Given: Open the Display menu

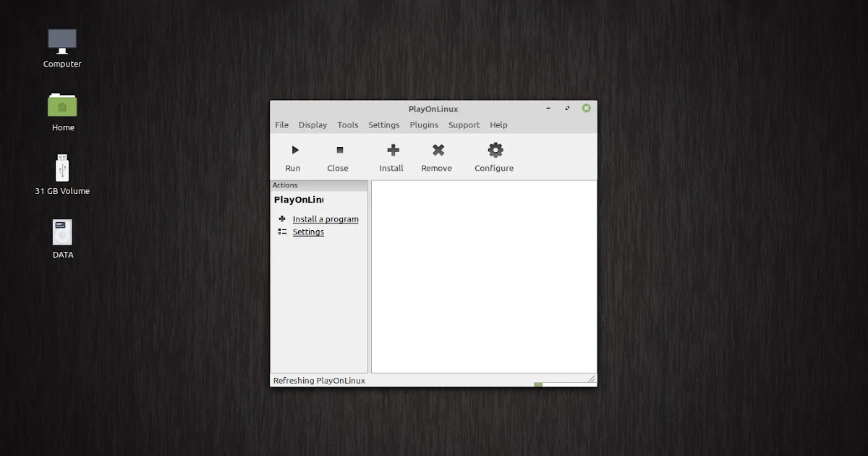Looking at the screenshot, I should [x=312, y=124].
